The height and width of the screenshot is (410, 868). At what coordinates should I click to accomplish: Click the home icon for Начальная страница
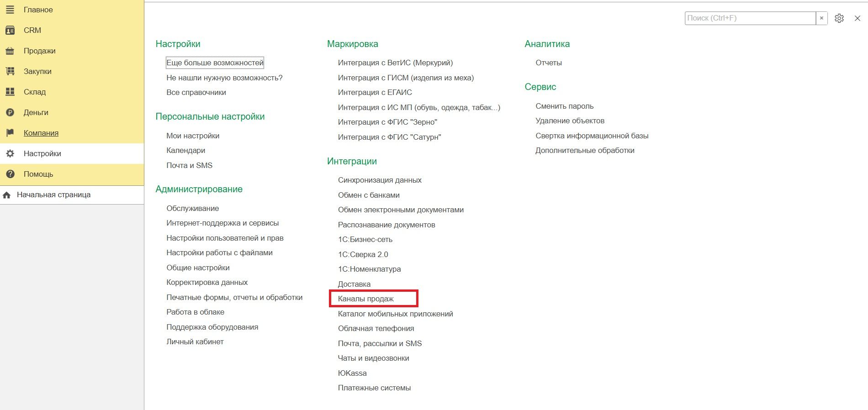6,195
